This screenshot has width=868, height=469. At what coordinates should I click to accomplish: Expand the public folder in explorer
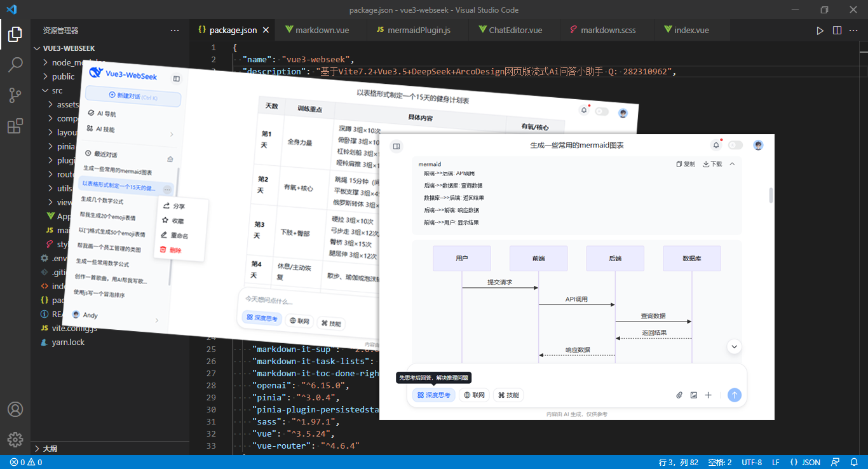[x=63, y=76]
